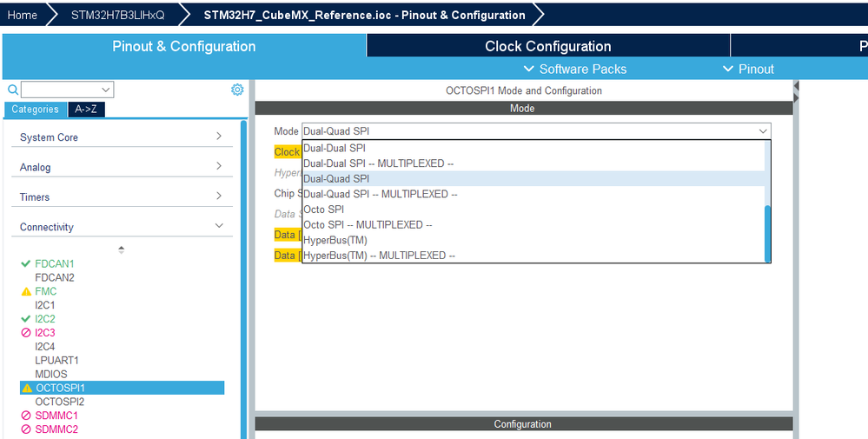Open the Pinout dropdown menu

(748, 70)
